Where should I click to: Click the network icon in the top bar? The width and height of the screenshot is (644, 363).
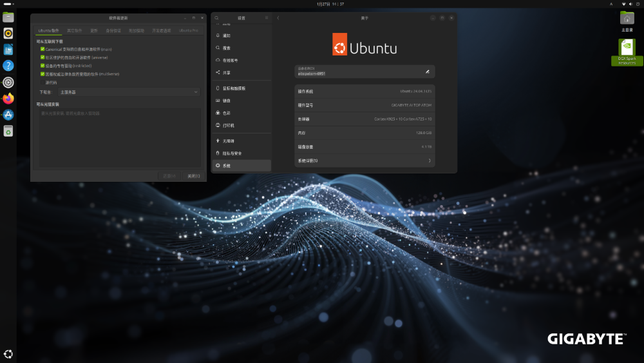624,4
